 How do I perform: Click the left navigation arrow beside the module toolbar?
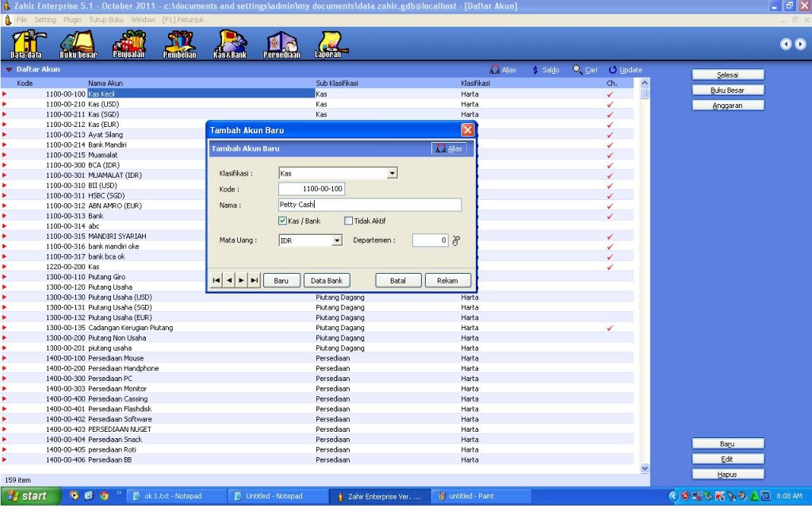point(786,44)
